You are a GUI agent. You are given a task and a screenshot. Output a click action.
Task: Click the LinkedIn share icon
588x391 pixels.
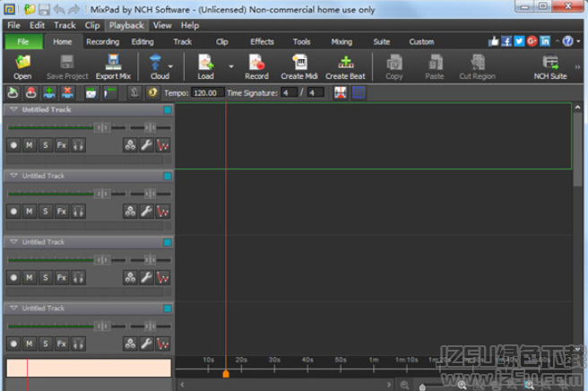(x=545, y=41)
